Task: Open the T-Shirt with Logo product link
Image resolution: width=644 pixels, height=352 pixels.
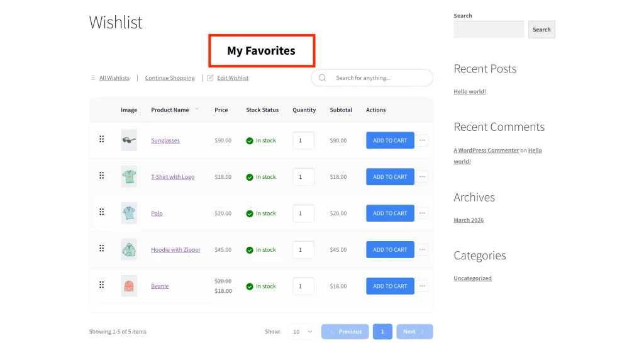Action: pos(172,177)
